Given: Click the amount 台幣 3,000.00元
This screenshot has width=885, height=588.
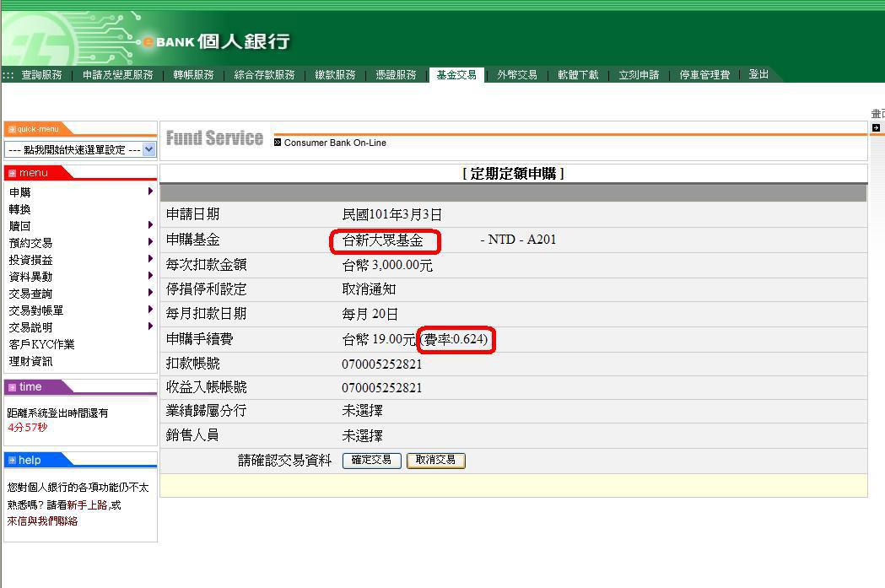Looking at the screenshot, I should [x=387, y=265].
